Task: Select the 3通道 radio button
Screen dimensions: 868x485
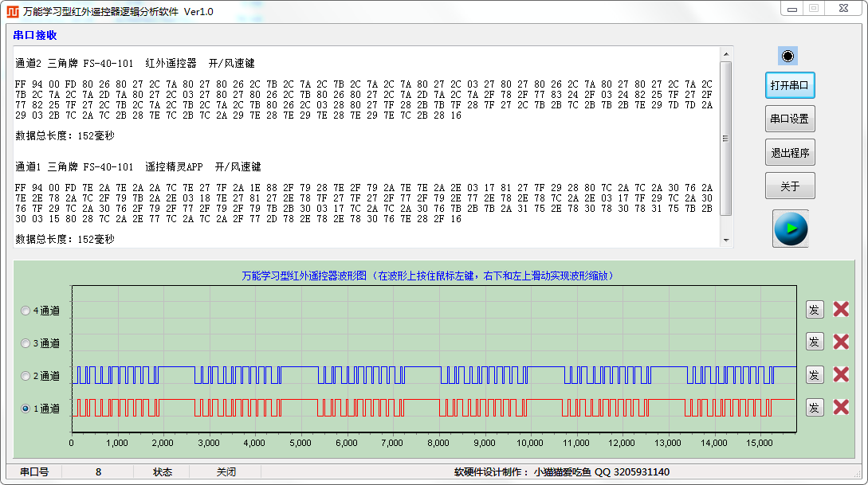Action: [26, 343]
